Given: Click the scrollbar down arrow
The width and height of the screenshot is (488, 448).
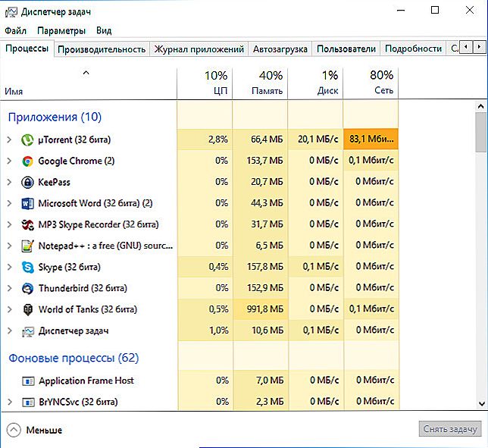Looking at the screenshot, I should pos(481,404).
